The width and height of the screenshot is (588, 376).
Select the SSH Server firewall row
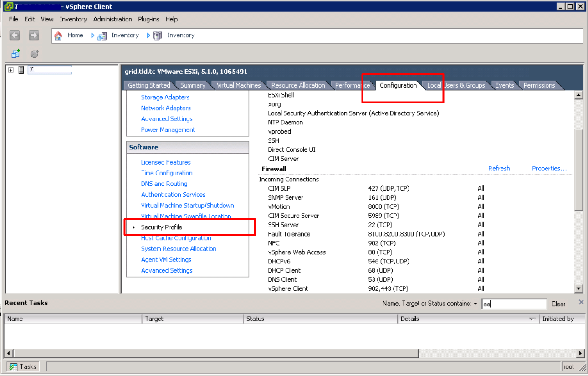(376, 225)
